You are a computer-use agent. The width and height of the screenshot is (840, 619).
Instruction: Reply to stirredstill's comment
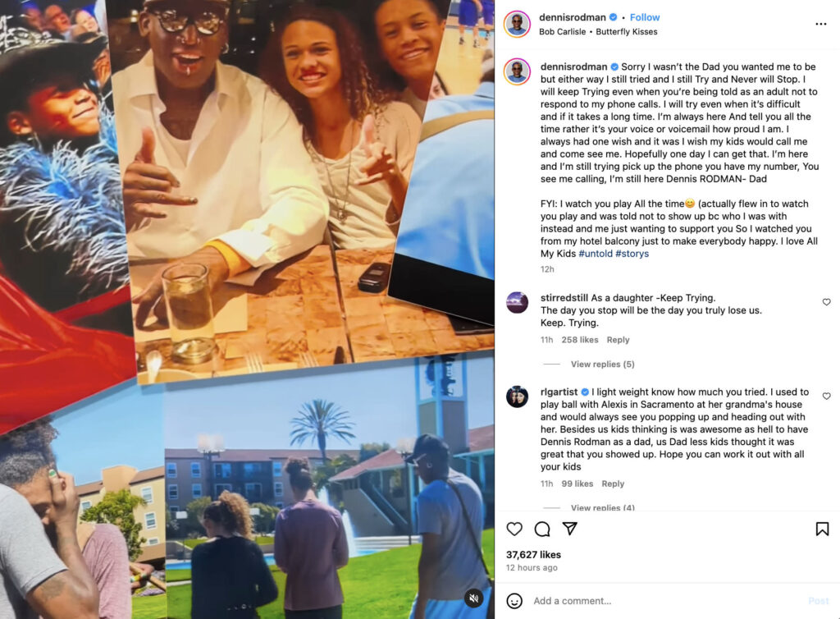[618, 340]
